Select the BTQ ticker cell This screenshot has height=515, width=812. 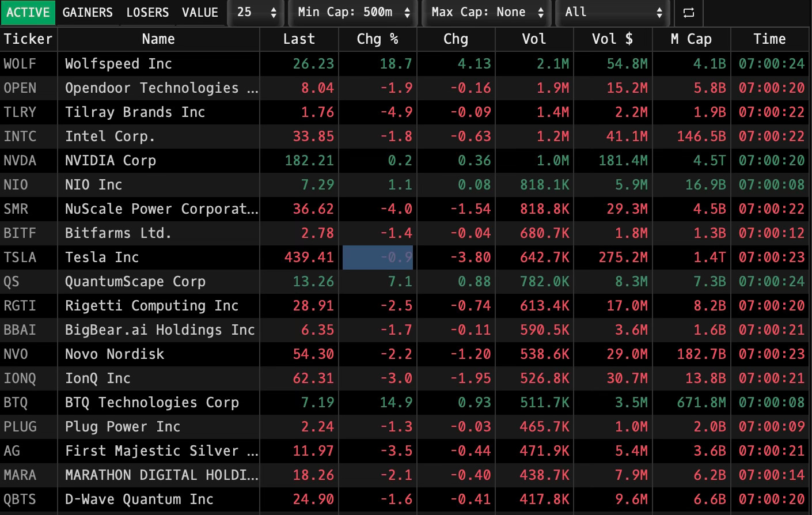click(x=28, y=403)
